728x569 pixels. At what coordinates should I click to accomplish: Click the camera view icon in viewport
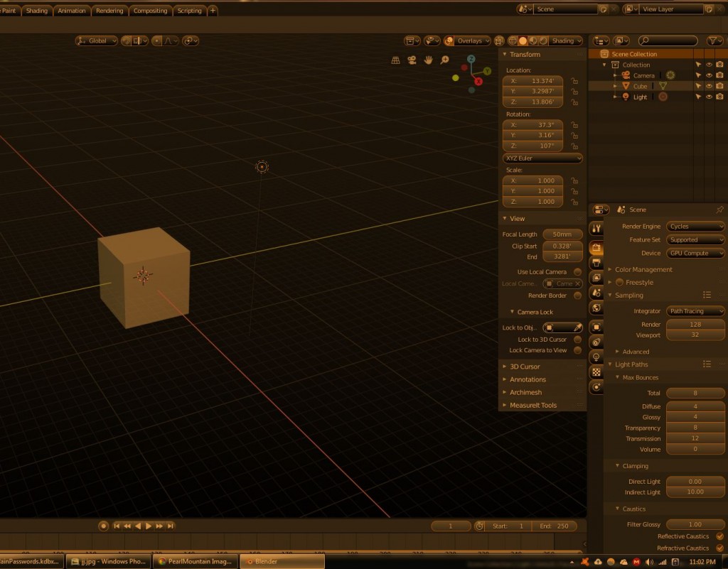click(412, 60)
